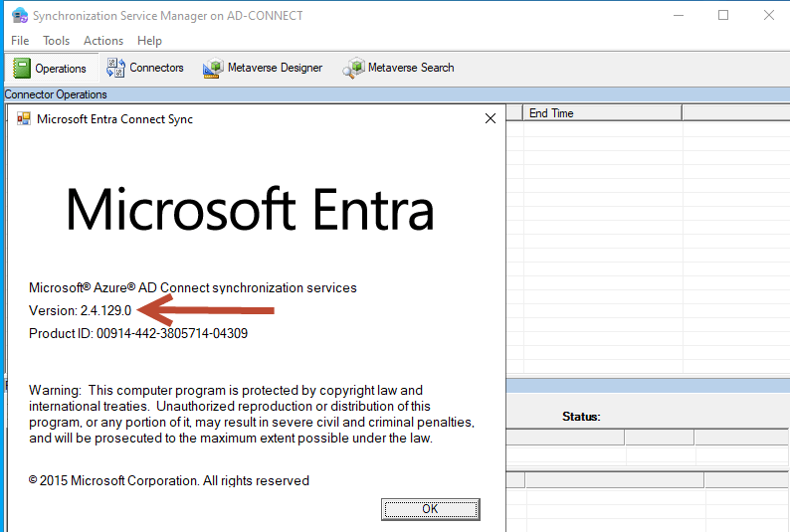Click Synchronization Service Manager title bar icon

coord(19,16)
